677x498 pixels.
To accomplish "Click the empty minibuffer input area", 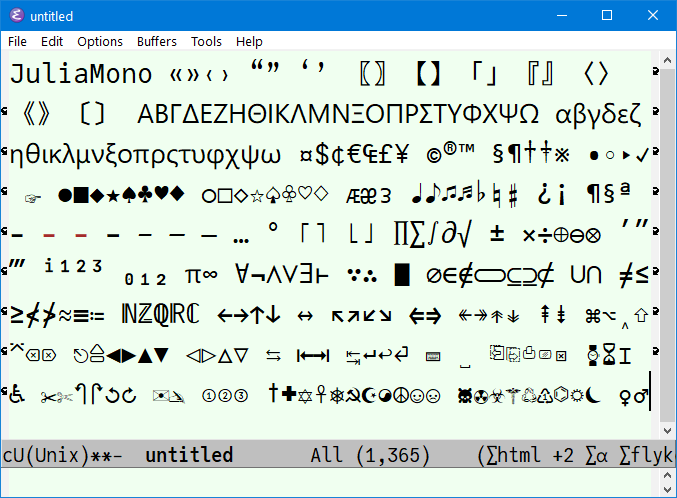I will click(330, 482).
